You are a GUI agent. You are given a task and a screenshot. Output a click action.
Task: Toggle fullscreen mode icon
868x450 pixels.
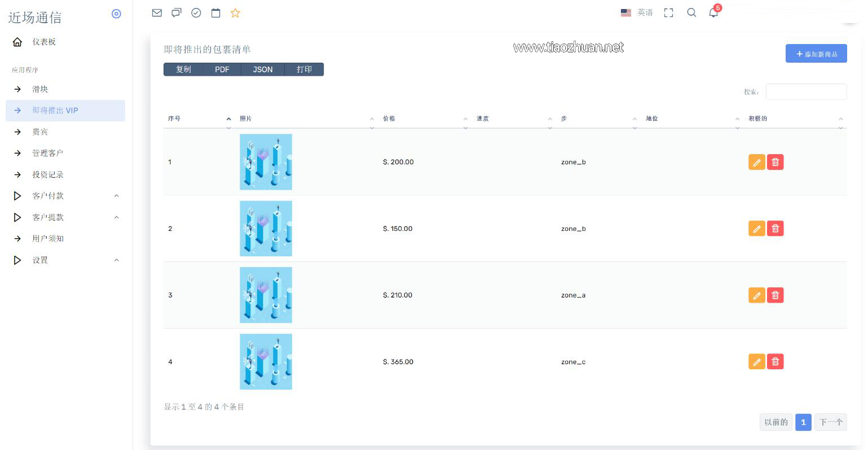pos(668,12)
